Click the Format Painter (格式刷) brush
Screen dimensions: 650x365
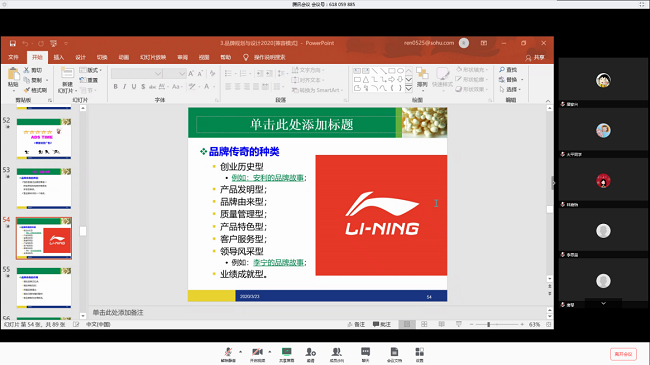point(35,90)
